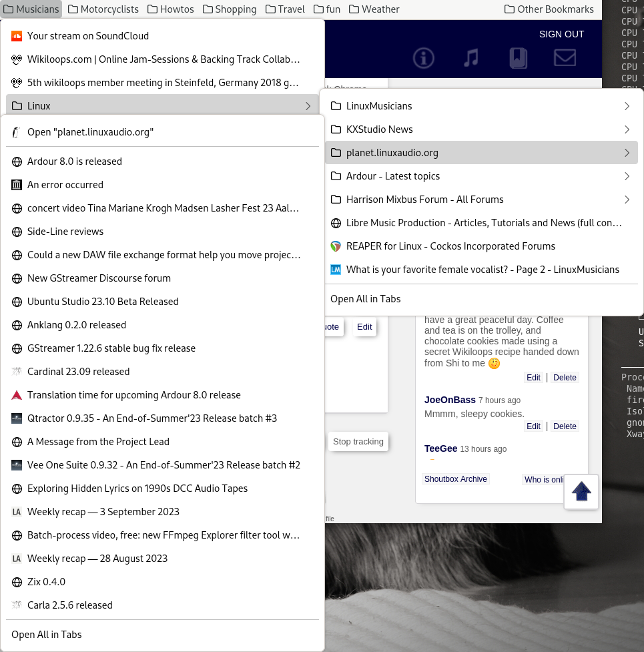The width and height of the screenshot is (644, 652).
Task: Open the Travel bookmarks folder
Action: pyautogui.click(x=285, y=9)
